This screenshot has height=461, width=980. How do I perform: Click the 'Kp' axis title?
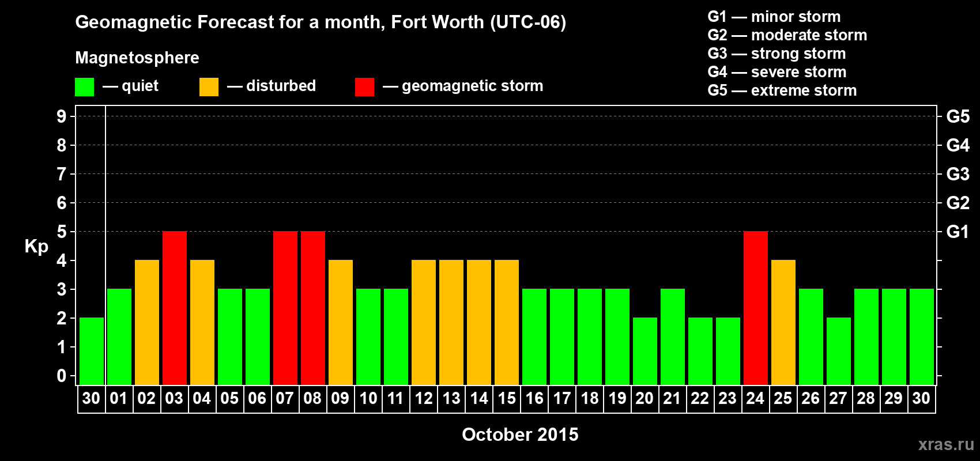pos(36,247)
